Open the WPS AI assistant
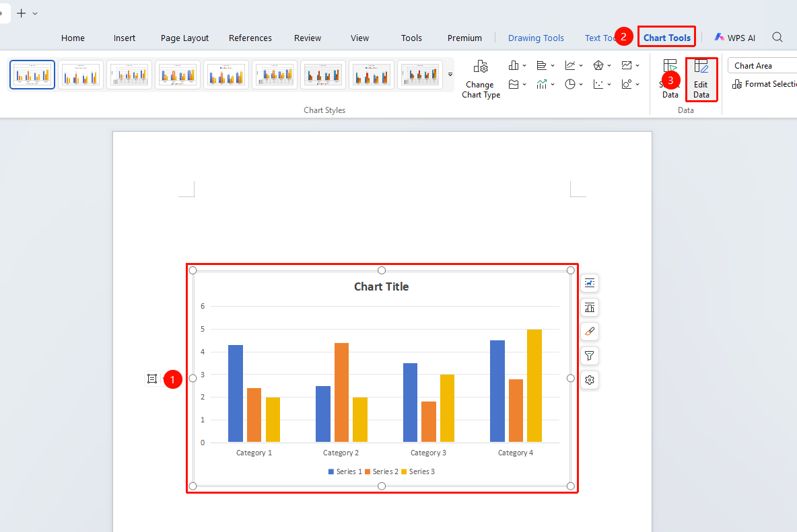The width and height of the screenshot is (797, 532). coord(734,38)
